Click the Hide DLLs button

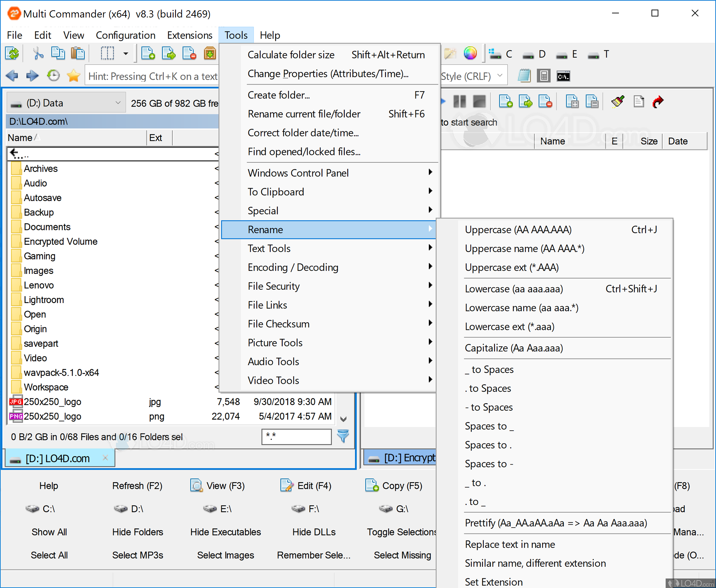coord(314,532)
